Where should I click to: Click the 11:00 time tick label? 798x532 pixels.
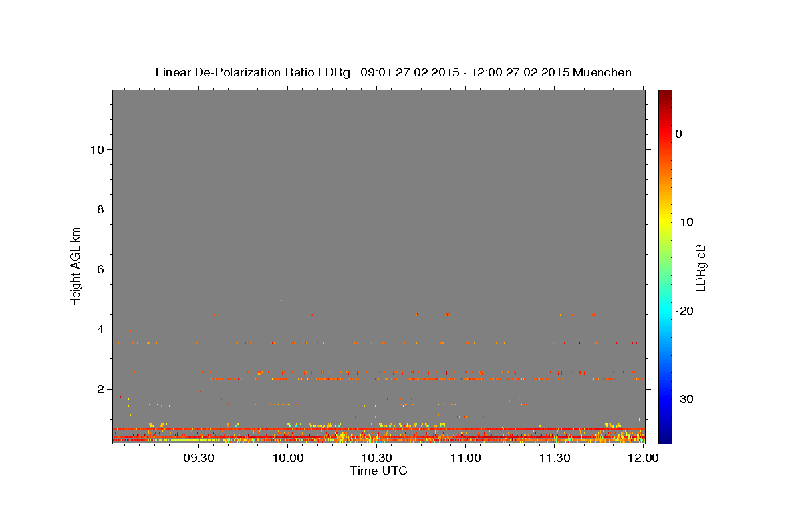pyautogui.click(x=465, y=458)
